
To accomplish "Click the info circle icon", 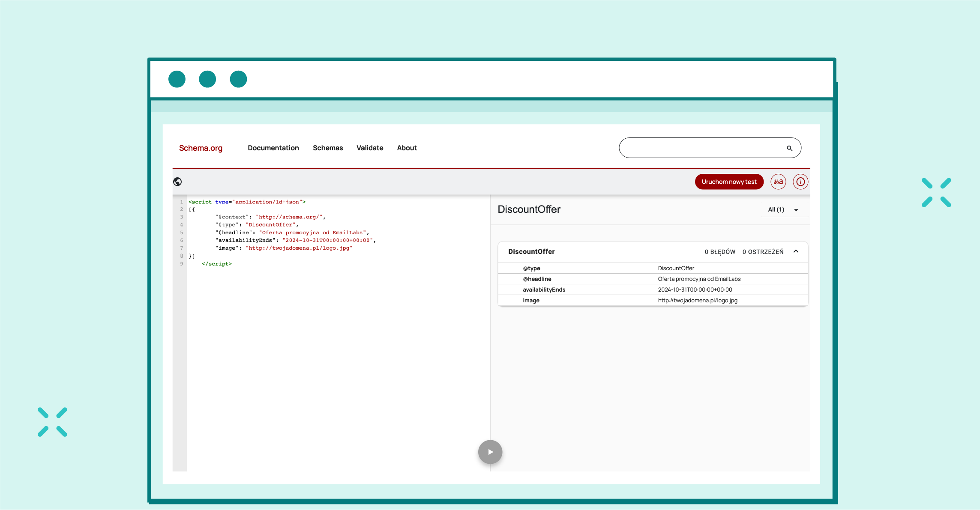I will [800, 182].
